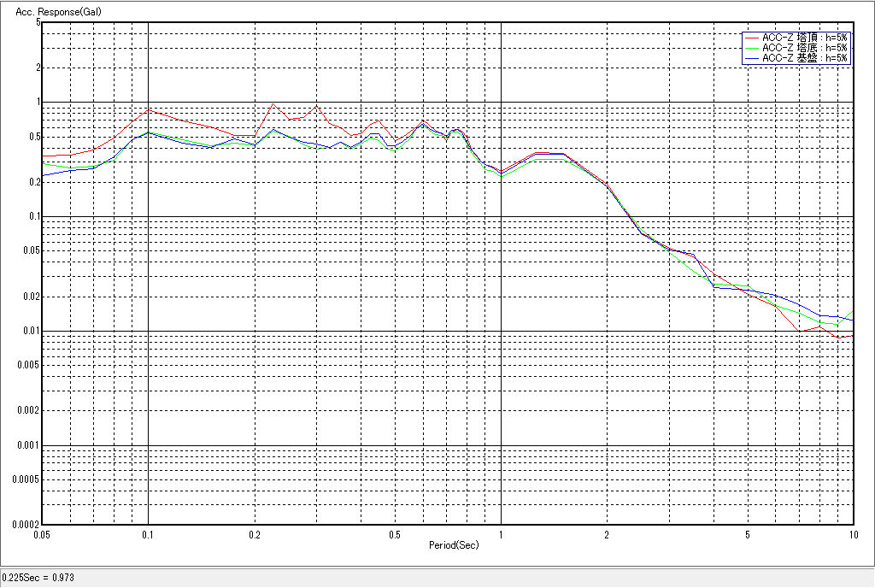The width and height of the screenshot is (875, 588).
Task: Click the green line sample in the legend
Action: point(752,48)
